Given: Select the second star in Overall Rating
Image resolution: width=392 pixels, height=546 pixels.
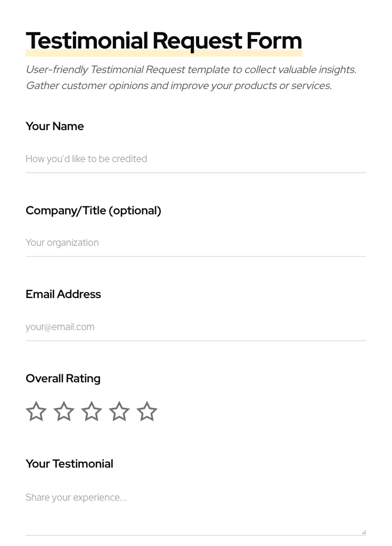Looking at the screenshot, I should coord(64,411).
